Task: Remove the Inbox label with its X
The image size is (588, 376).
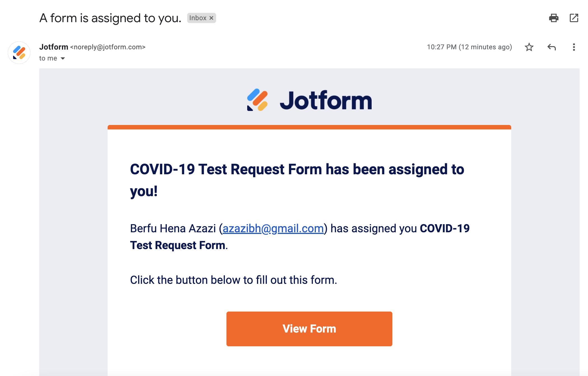Action: (x=211, y=18)
